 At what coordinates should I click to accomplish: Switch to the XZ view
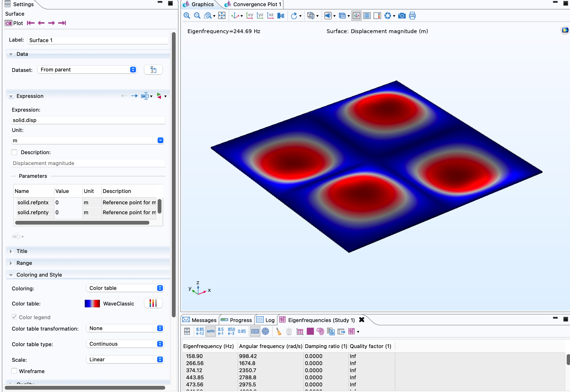(270, 16)
